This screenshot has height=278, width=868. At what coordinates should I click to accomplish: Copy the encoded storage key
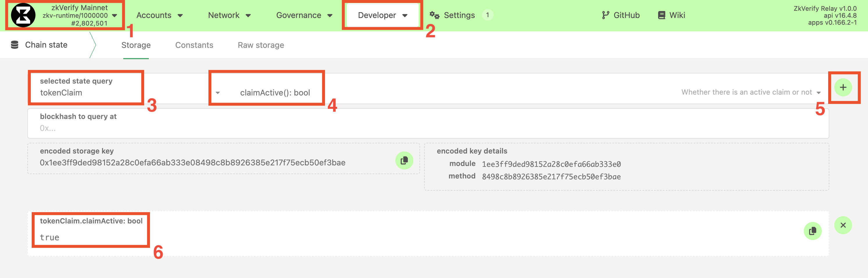point(404,160)
